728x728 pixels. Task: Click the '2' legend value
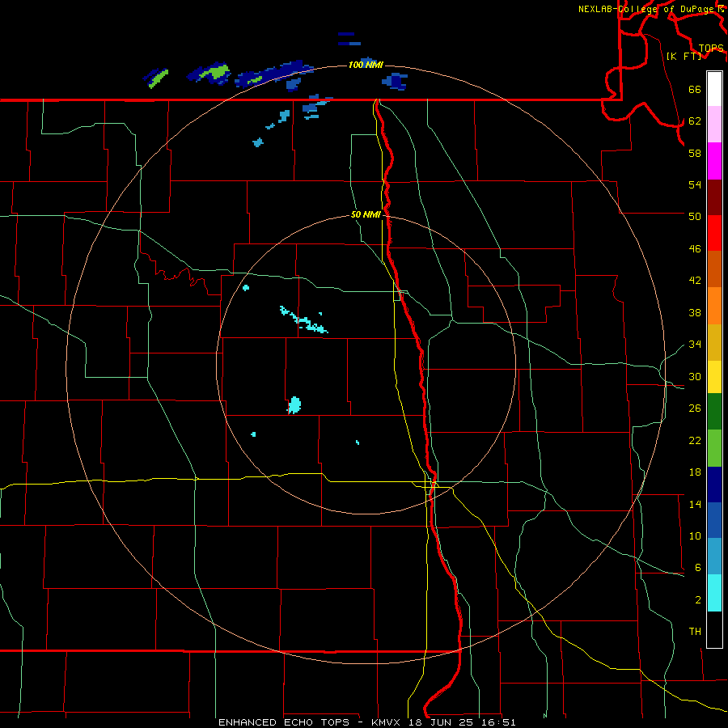697,600
